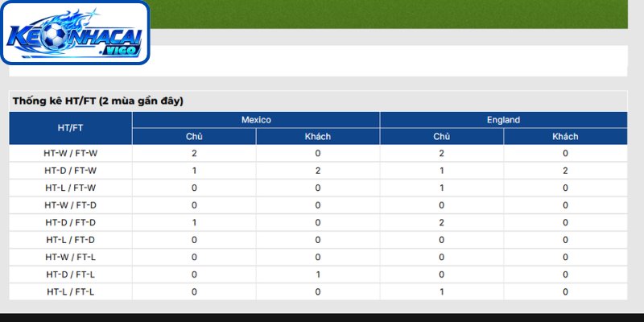Select the "Thống kê HT/FT (2 mùa gần đây)" heading
The width and height of the screenshot is (644, 322).
[x=97, y=101]
